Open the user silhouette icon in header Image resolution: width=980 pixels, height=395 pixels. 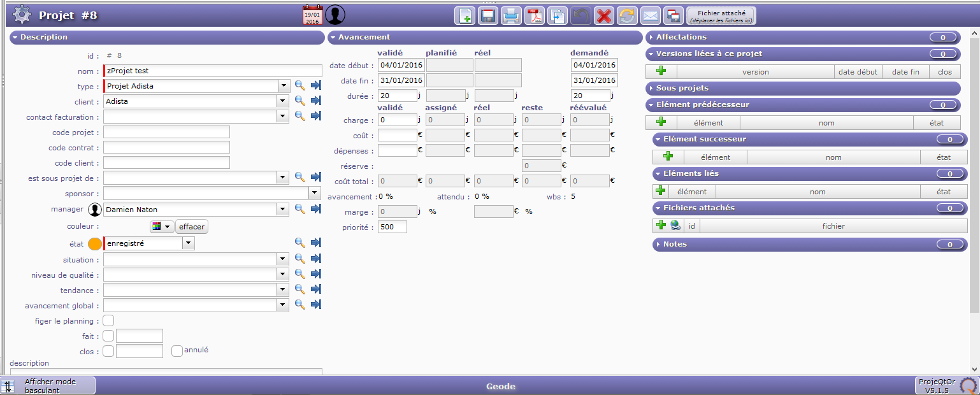335,15
